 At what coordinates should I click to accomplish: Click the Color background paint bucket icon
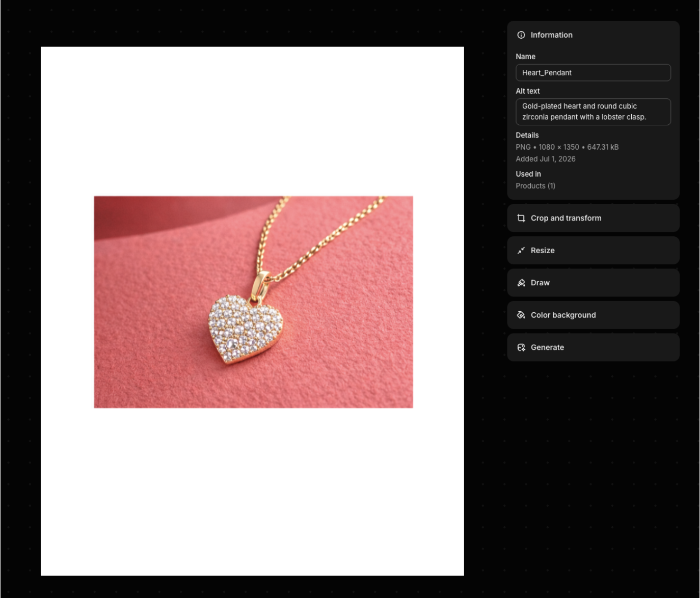click(x=521, y=315)
